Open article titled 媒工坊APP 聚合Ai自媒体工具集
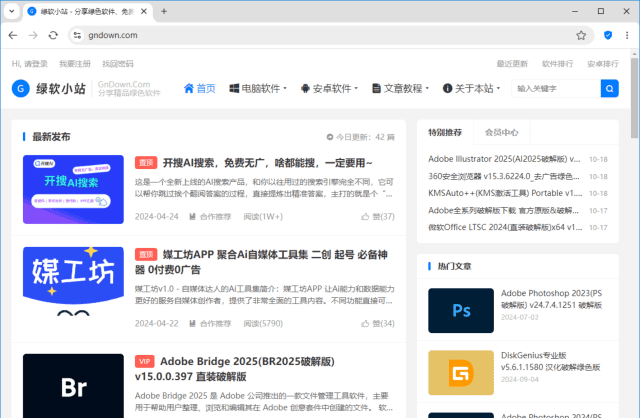The height and width of the screenshot is (418, 640). pos(261,262)
